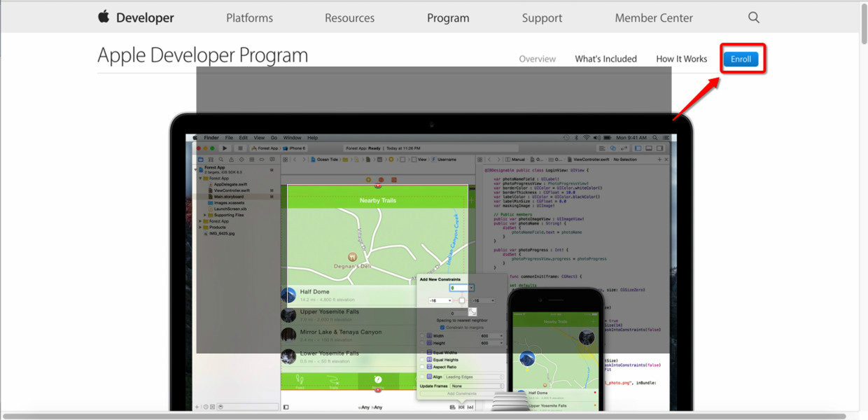Open Member Center
Viewport: 868px width, 420px height.
654,18
